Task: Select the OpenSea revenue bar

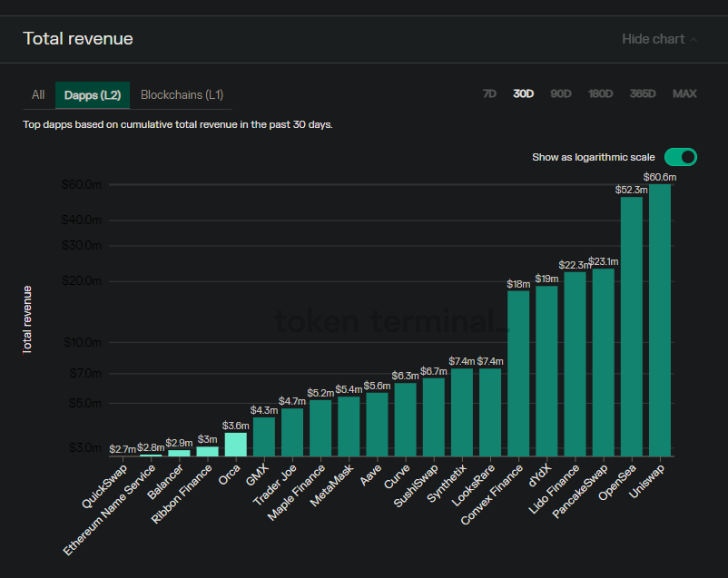Action: 632,327
